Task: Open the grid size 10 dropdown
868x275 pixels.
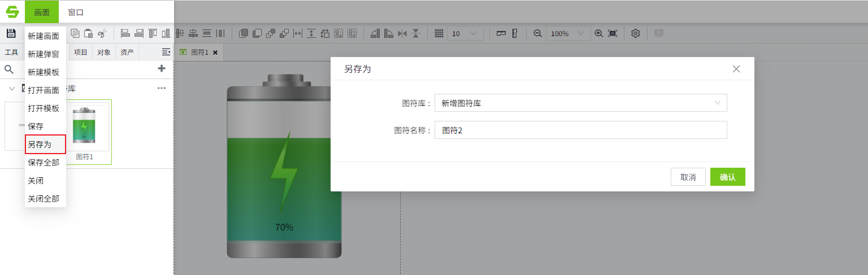Action: (x=465, y=33)
